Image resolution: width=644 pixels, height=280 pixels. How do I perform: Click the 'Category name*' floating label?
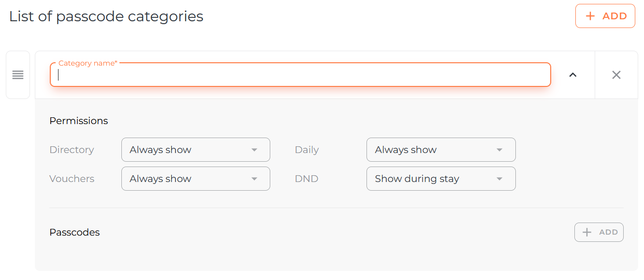tap(88, 63)
